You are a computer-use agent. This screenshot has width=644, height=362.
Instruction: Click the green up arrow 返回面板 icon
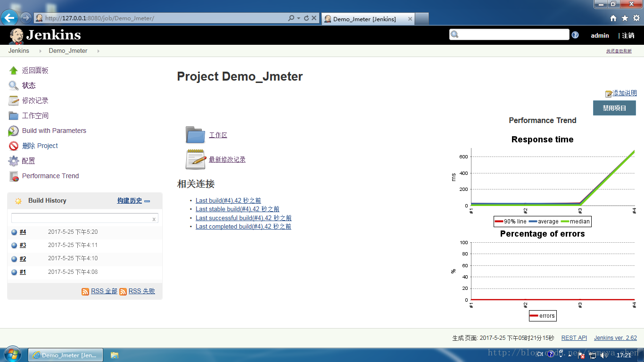(x=13, y=70)
